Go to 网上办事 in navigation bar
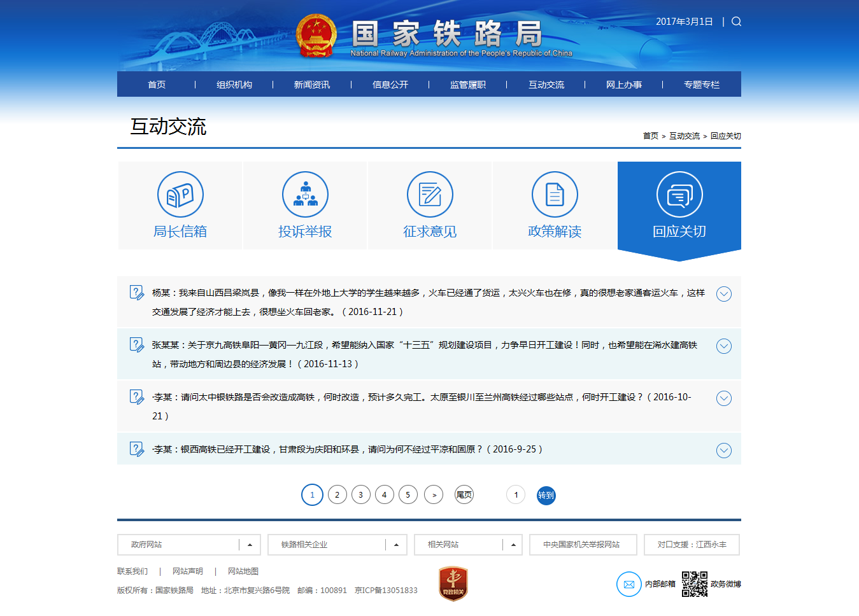 point(623,85)
